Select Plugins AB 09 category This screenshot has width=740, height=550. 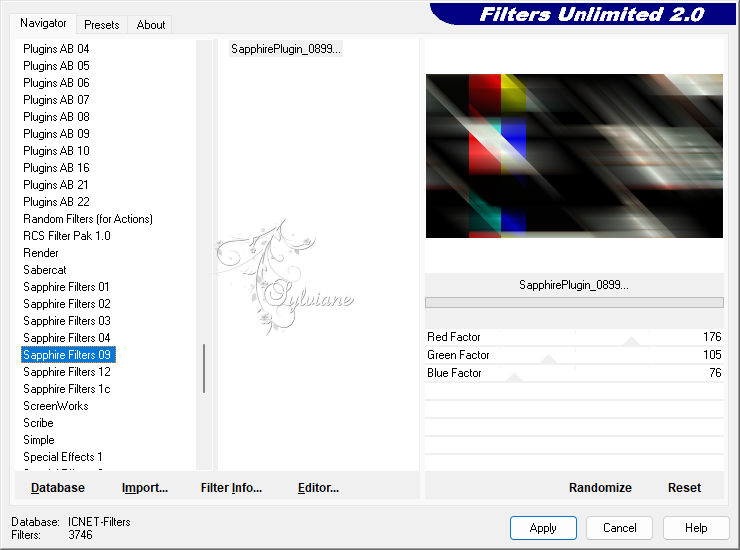tap(56, 134)
